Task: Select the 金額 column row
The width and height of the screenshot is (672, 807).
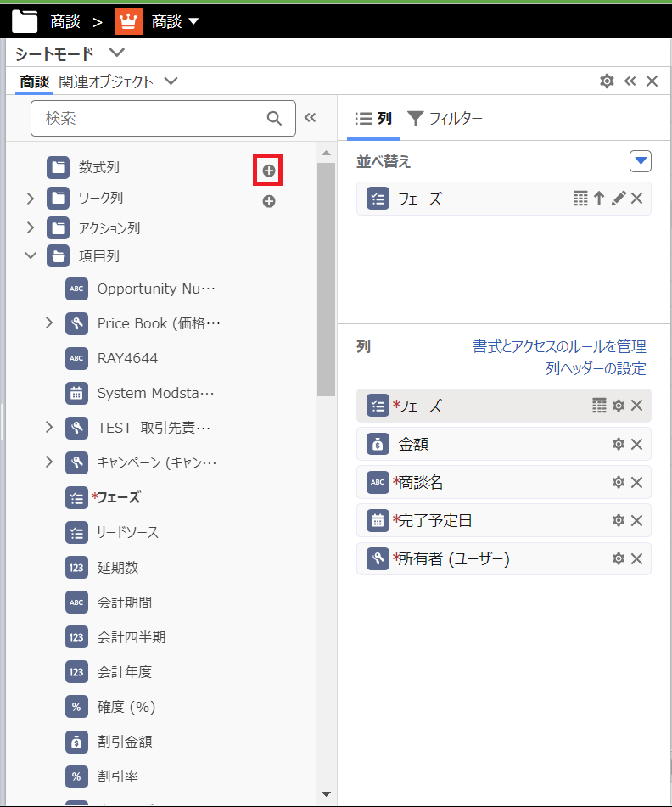Action: pos(504,444)
